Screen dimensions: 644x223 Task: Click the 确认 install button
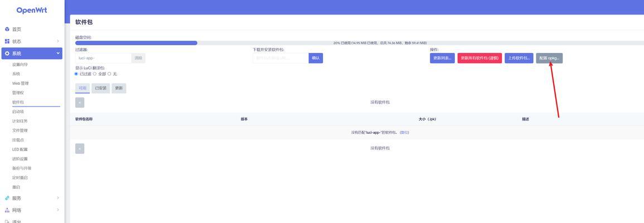point(316,58)
